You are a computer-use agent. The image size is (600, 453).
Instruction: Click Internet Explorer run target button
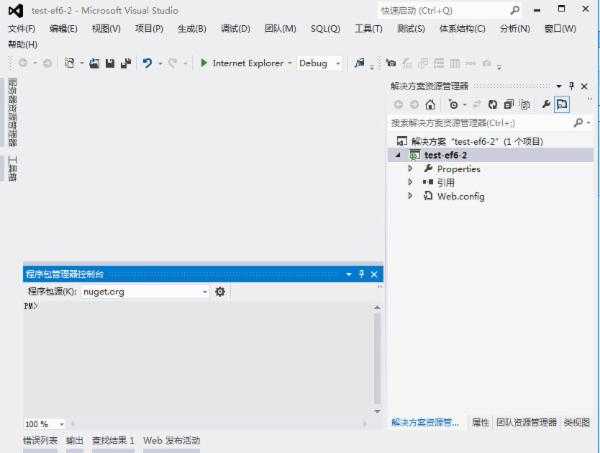click(x=248, y=63)
